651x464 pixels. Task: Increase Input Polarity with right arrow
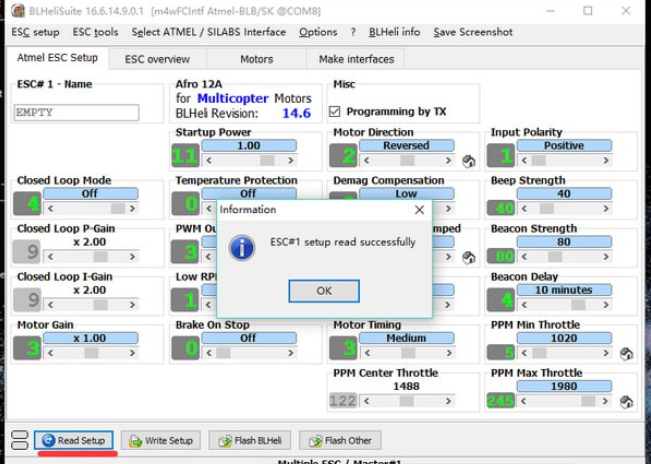tap(606, 160)
